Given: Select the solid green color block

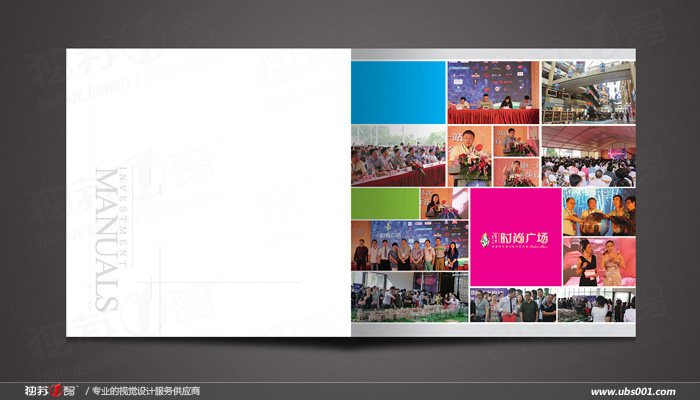Looking at the screenshot, I should coord(385,204).
